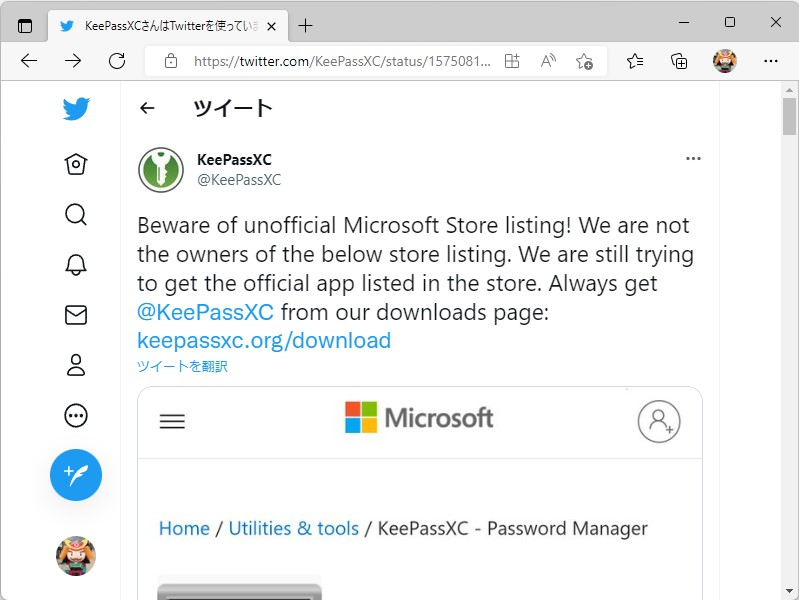Reload the page with refresh icon

(117, 61)
